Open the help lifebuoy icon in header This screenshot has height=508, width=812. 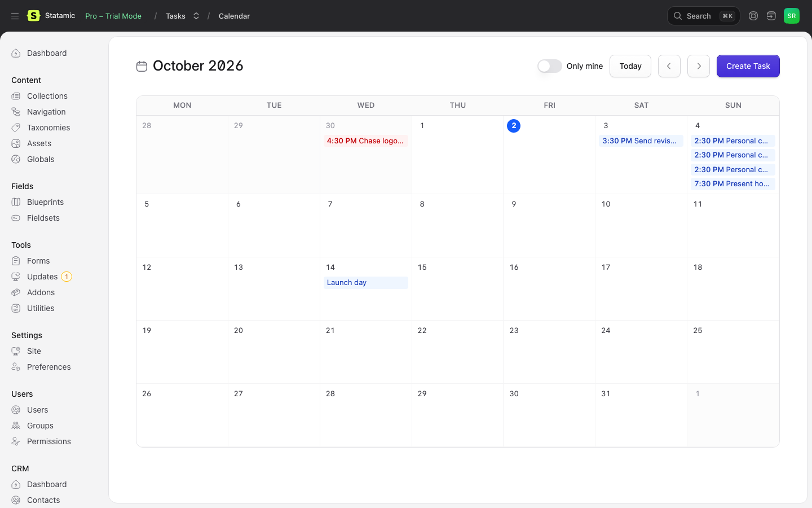tap(753, 16)
